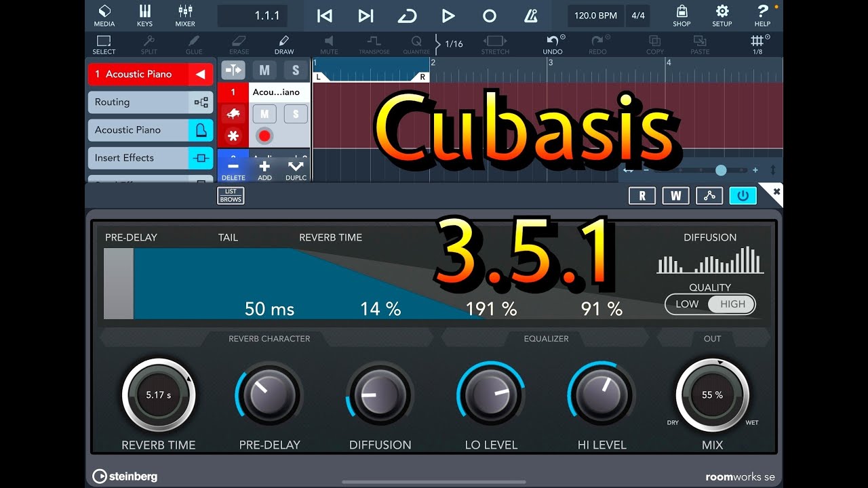Choose the Select tool
The height and width of the screenshot is (488, 868).
(104, 45)
